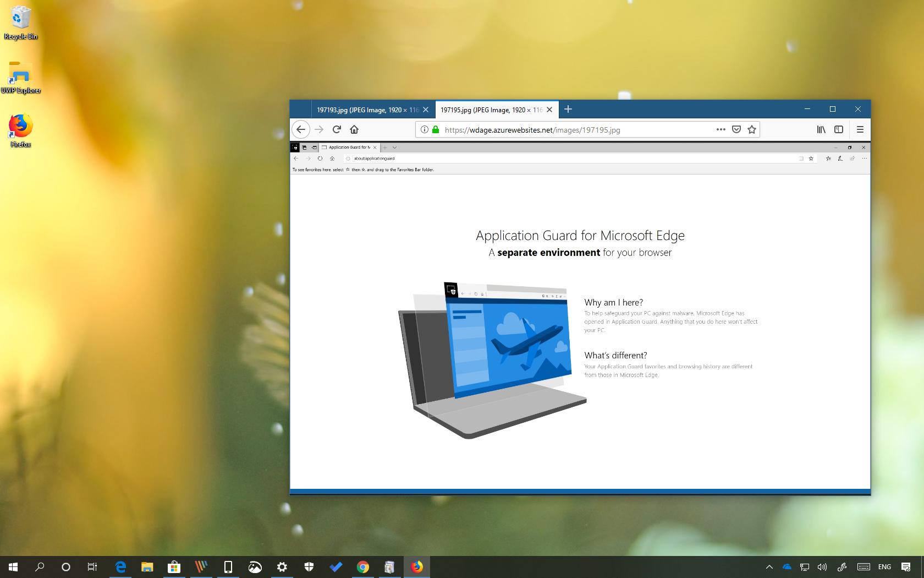Click the Firefox forward arrow

(319, 129)
